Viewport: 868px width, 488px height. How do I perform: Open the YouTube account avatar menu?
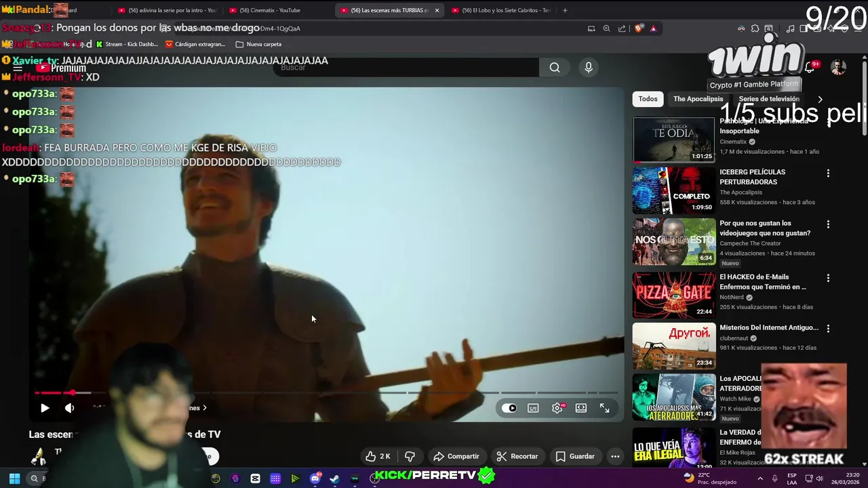click(839, 67)
